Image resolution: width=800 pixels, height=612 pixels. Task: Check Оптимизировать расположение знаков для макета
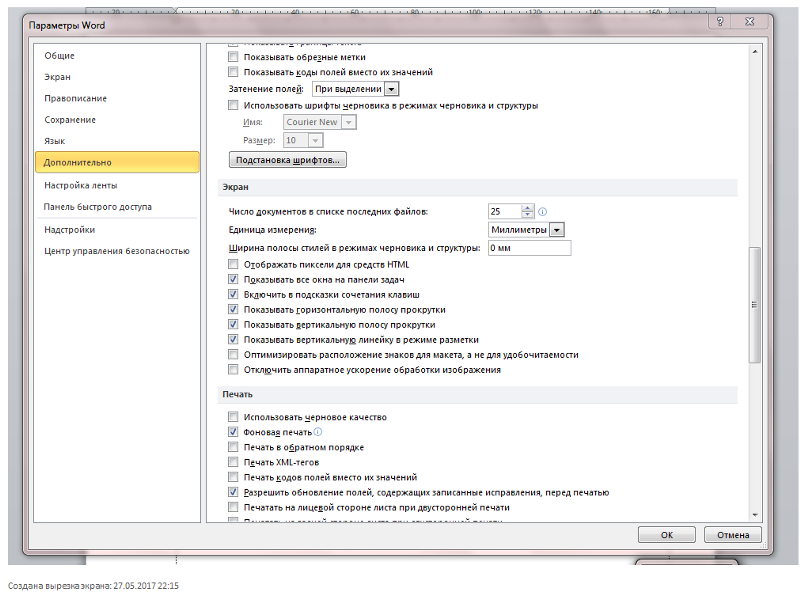point(233,354)
